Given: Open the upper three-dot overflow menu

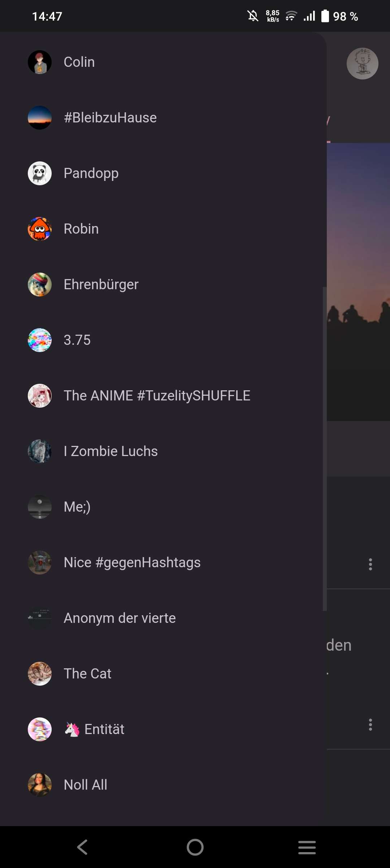Looking at the screenshot, I should (370, 564).
